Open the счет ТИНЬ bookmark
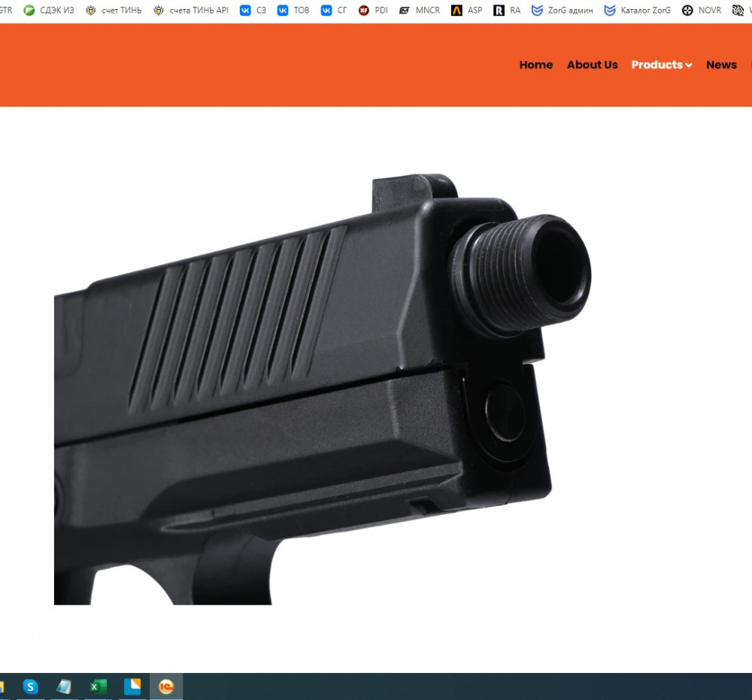The height and width of the screenshot is (700, 752). click(114, 11)
